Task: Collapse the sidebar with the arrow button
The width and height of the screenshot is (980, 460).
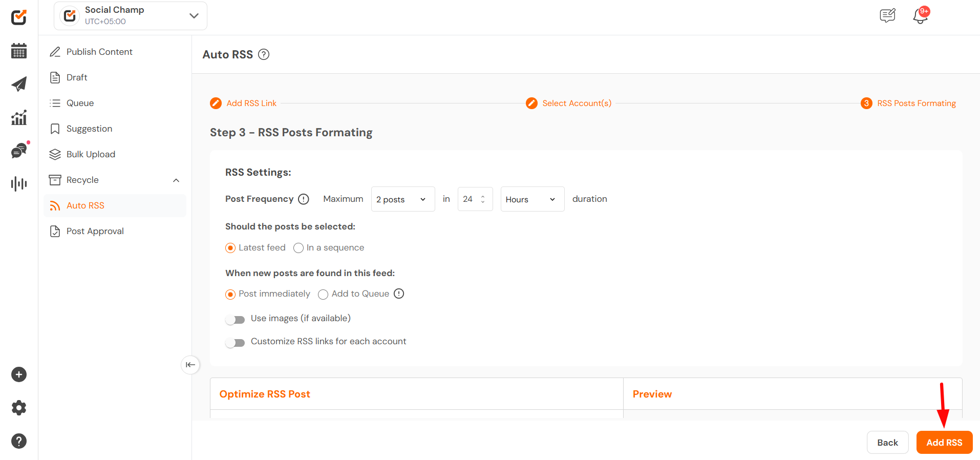Action: (190, 365)
